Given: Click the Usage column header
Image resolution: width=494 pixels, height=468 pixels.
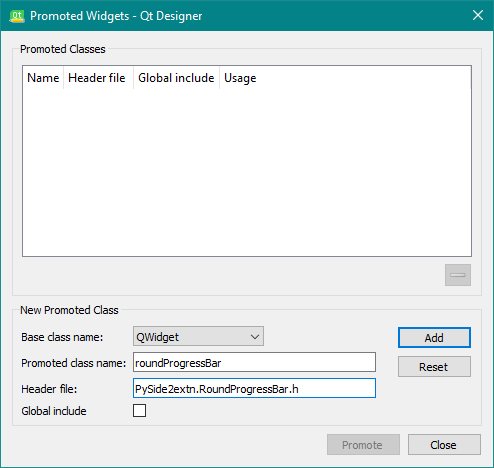Looking at the screenshot, I should 345,78.
